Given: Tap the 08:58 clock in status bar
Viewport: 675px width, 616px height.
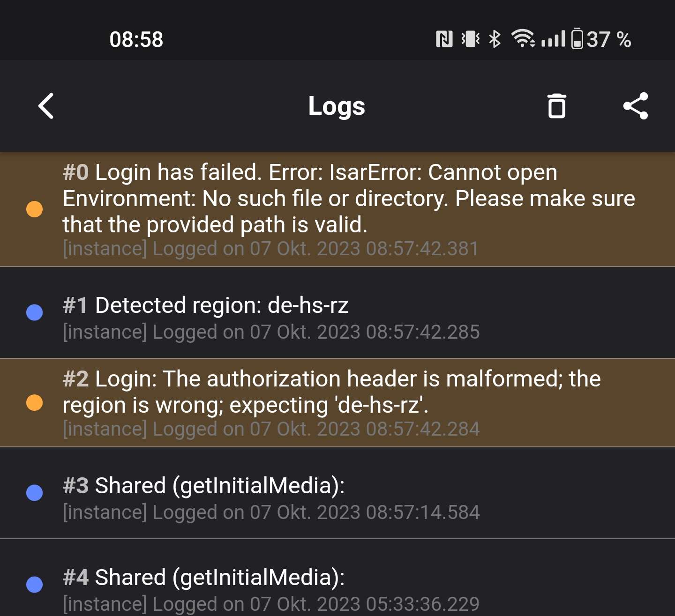Looking at the screenshot, I should click(136, 39).
